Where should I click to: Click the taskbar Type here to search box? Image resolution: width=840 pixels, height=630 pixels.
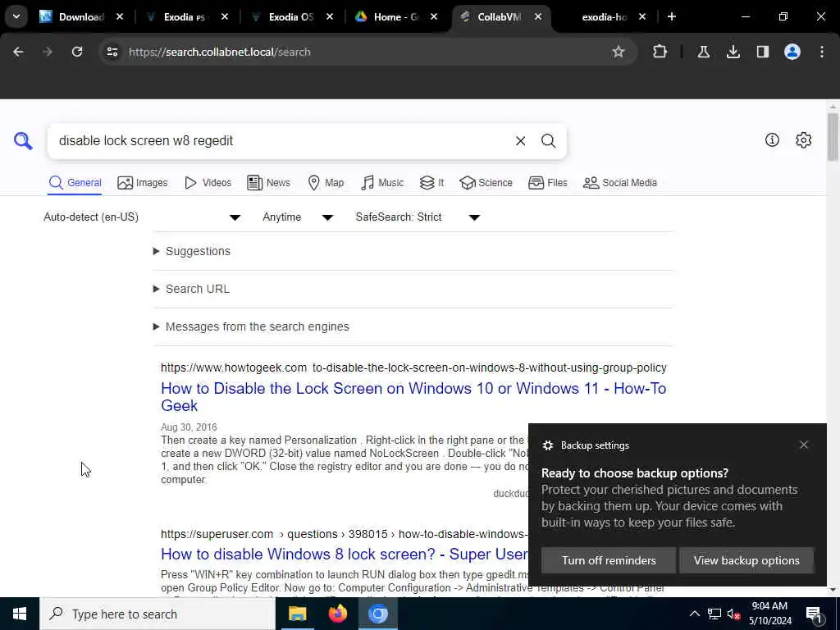point(157,614)
